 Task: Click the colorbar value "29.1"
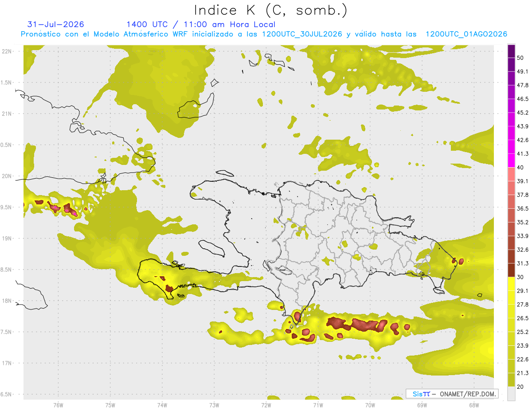523,291
